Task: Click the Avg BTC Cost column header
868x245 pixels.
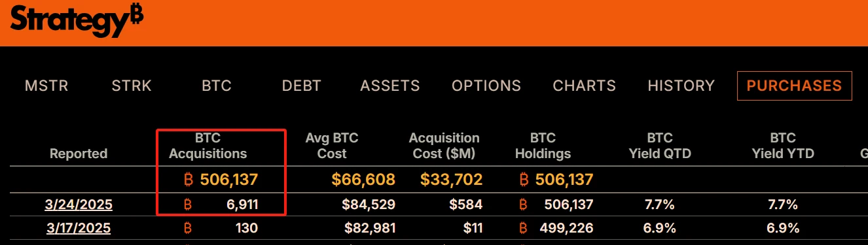Action: (332, 146)
